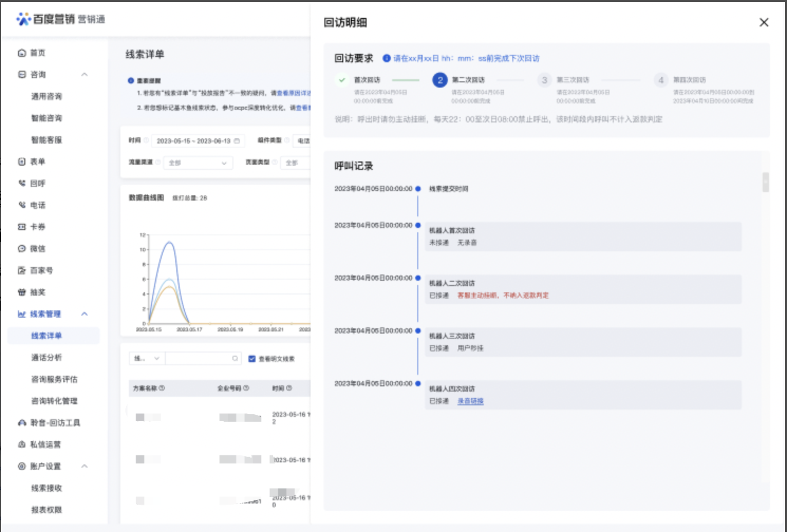The image size is (787, 532).
Task: Select the 电话 phone icon
Action: tap(22, 205)
